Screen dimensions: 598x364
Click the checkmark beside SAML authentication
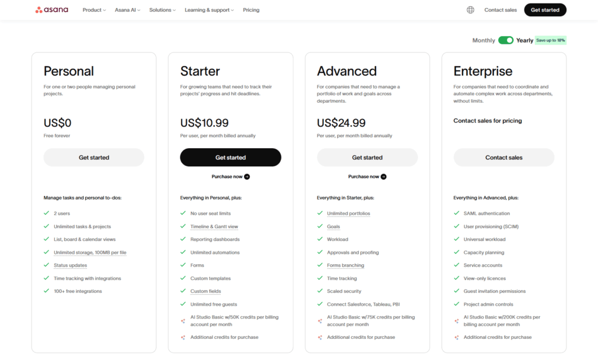click(x=457, y=213)
